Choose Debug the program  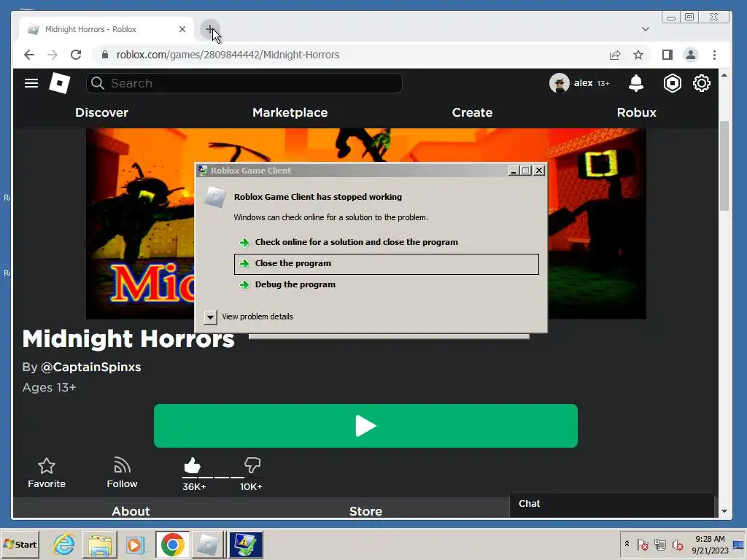pyautogui.click(x=387, y=285)
